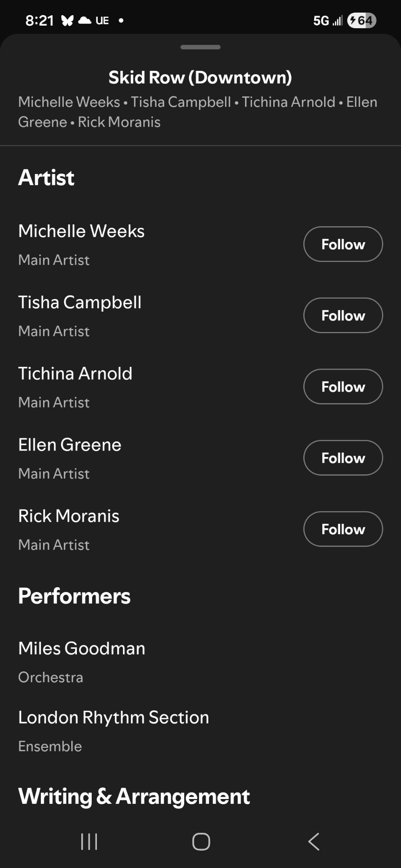The height and width of the screenshot is (868, 401).
Task: Tap the Android back navigation icon
Action: coord(314,842)
